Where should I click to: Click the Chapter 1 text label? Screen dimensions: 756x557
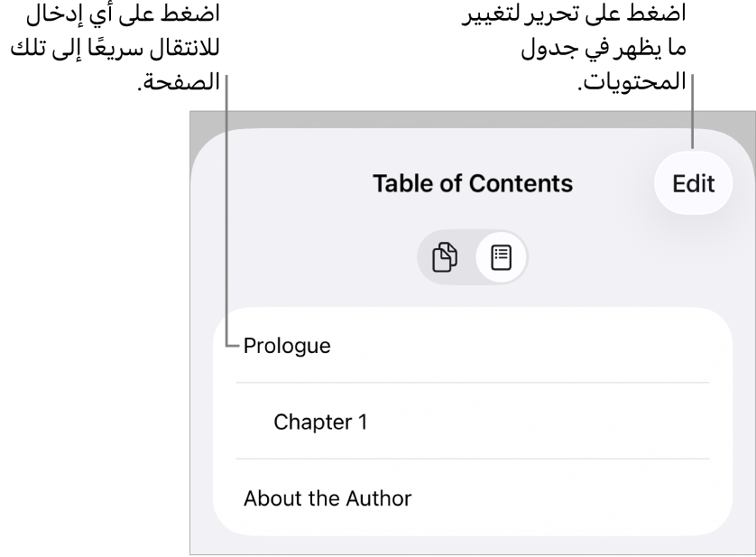pyautogui.click(x=320, y=422)
